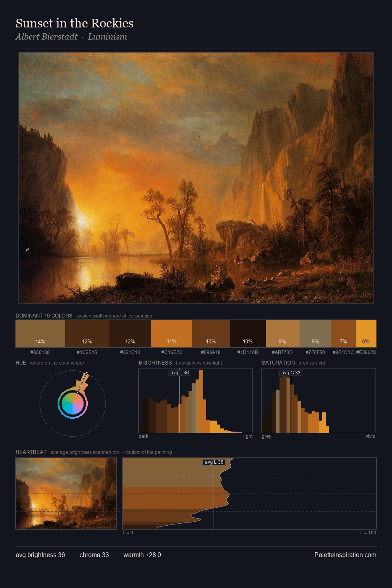Click the L = 100 axis label
392x588 pixels.
click(x=368, y=533)
